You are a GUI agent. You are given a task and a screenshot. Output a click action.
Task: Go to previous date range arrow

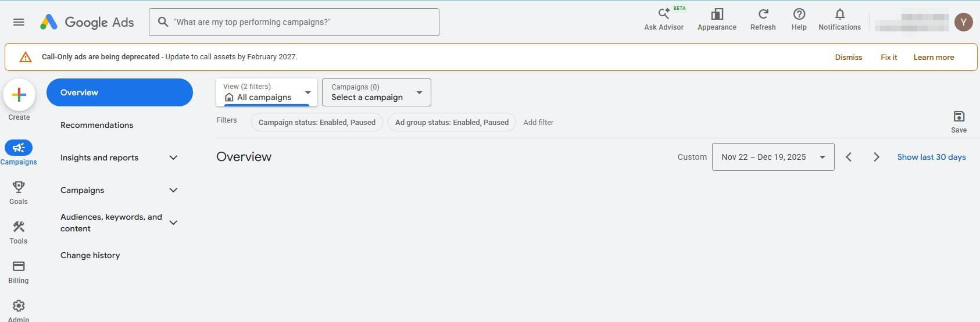(x=849, y=157)
